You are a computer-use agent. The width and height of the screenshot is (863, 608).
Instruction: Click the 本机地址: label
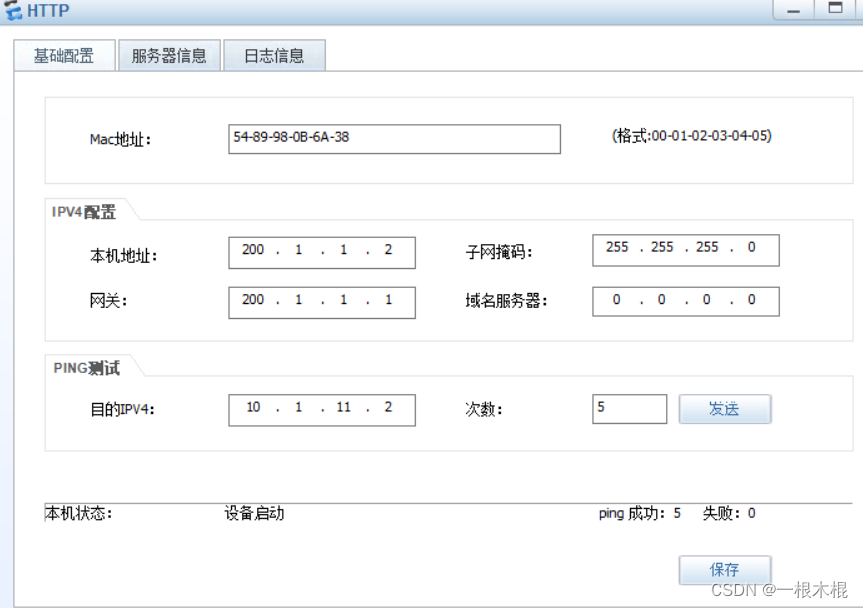[124, 256]
